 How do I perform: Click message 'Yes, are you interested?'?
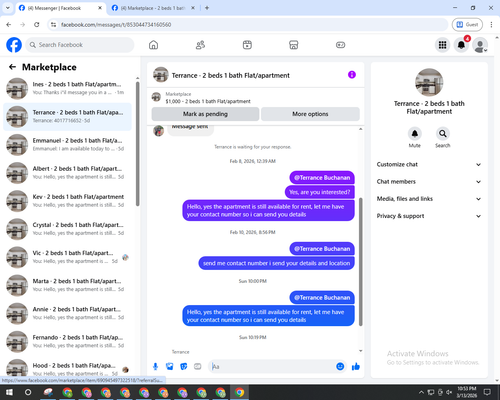click(x=320, y=192)
